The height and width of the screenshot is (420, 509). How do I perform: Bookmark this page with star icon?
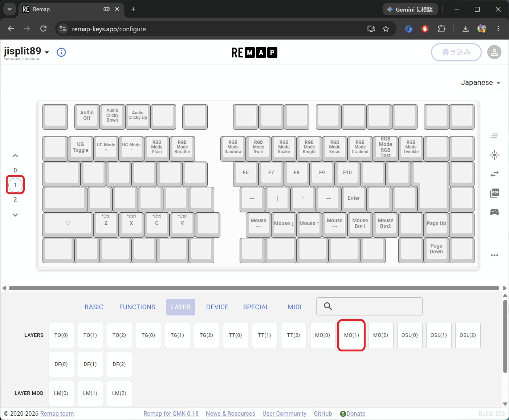coord(386,29)
